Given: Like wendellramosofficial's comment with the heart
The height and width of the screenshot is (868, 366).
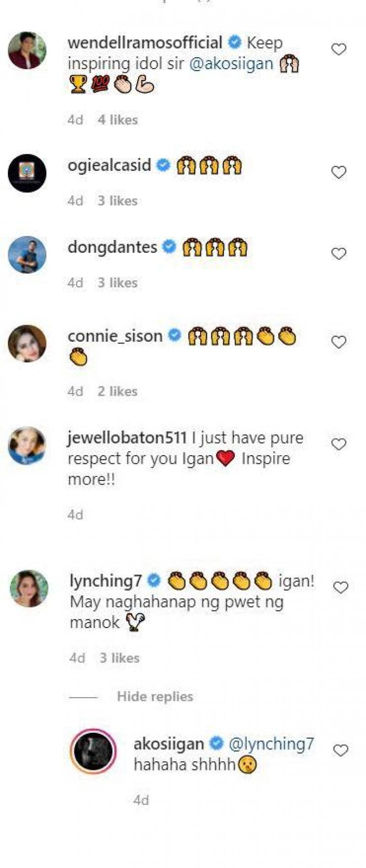Looking at the screenshot, I should [339, 49].
